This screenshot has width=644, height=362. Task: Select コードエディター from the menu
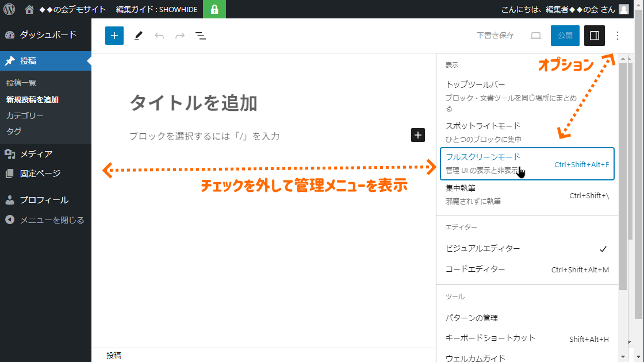[x=476, y=269]
